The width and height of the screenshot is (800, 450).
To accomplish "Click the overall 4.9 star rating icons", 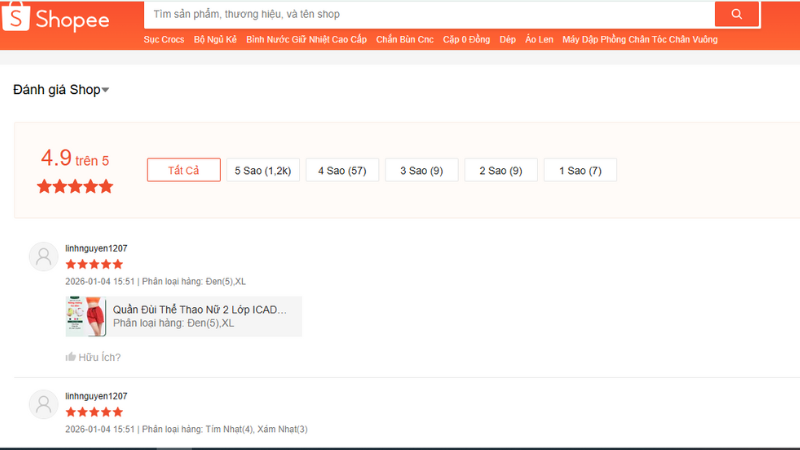I will tap(75, 186).
